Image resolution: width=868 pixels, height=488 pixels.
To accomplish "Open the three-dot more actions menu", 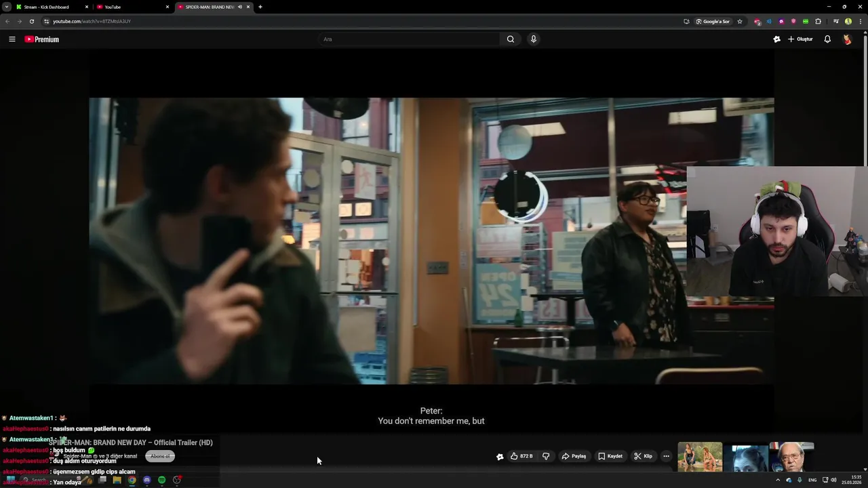I will pos(666,456).
